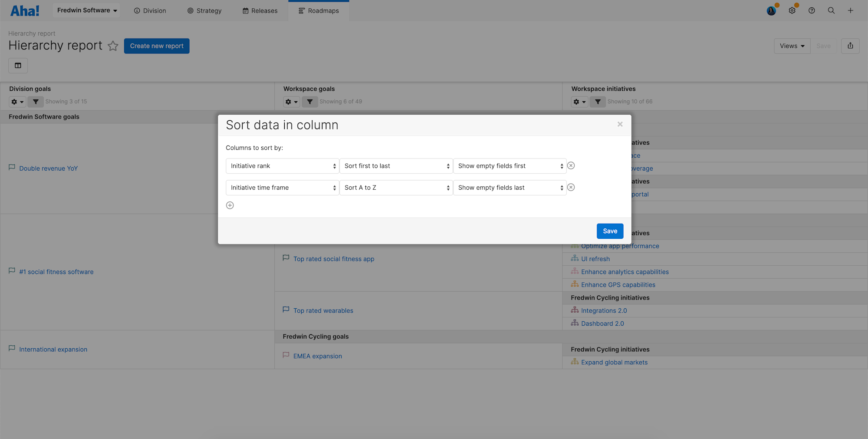Click the plus icon to add a record

coord(850,10)
